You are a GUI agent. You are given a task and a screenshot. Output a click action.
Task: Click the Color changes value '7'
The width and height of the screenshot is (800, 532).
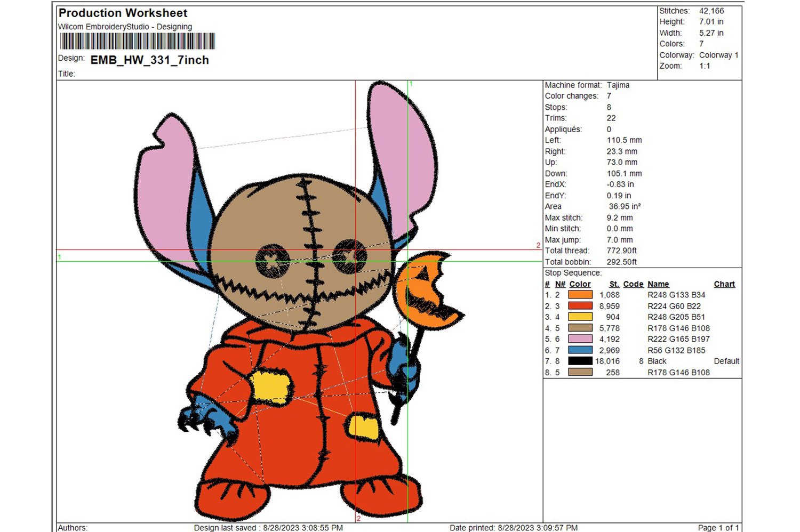tap(609, 96)
